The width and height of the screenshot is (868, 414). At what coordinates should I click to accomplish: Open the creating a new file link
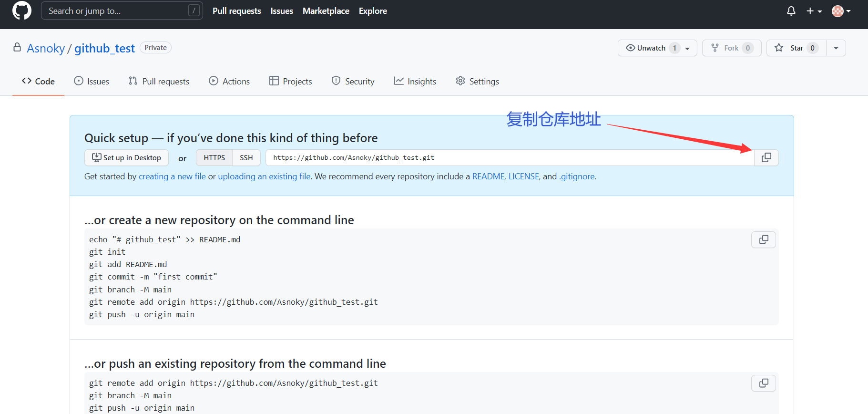click(172, 176)
